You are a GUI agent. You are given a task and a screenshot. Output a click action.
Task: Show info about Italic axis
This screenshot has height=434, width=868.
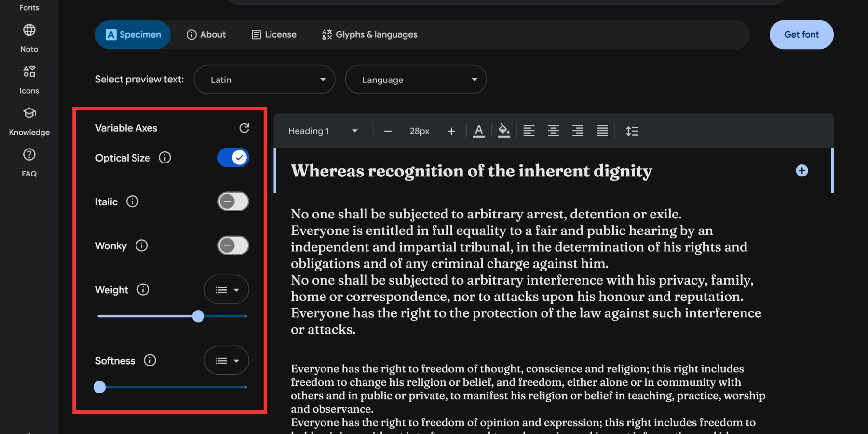[x=132, y=202]
